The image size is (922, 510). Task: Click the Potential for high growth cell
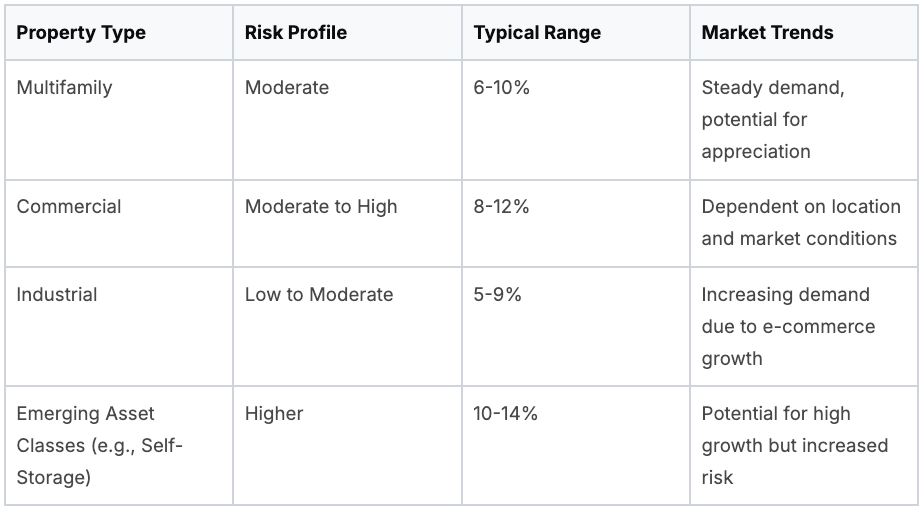794,445
